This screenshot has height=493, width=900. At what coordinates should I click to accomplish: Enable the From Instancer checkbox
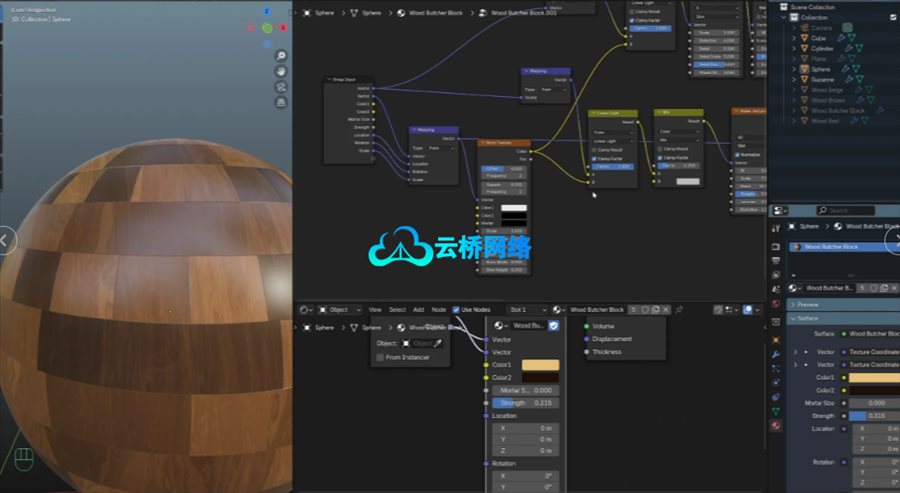click(x=379, y=357)
